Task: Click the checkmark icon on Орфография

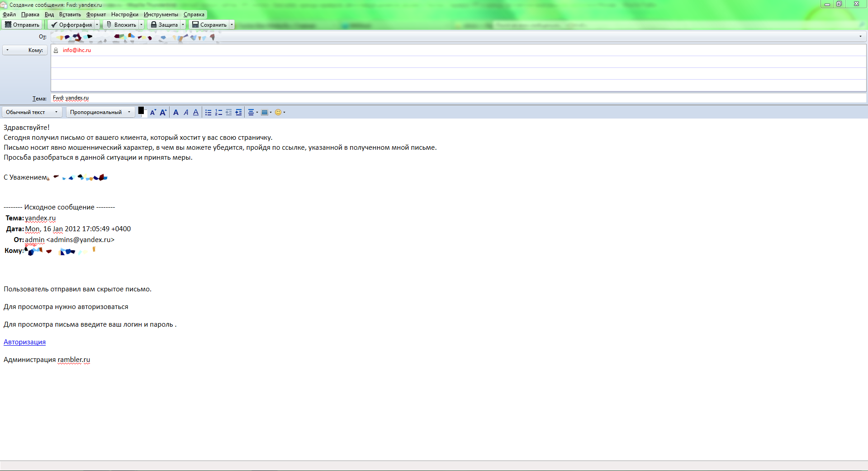Action: point(54,25)
